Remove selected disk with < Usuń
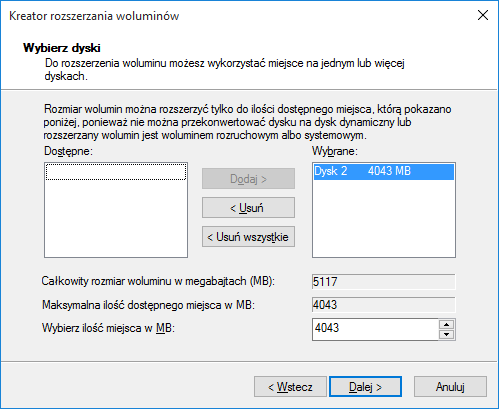 pos(248,208)
